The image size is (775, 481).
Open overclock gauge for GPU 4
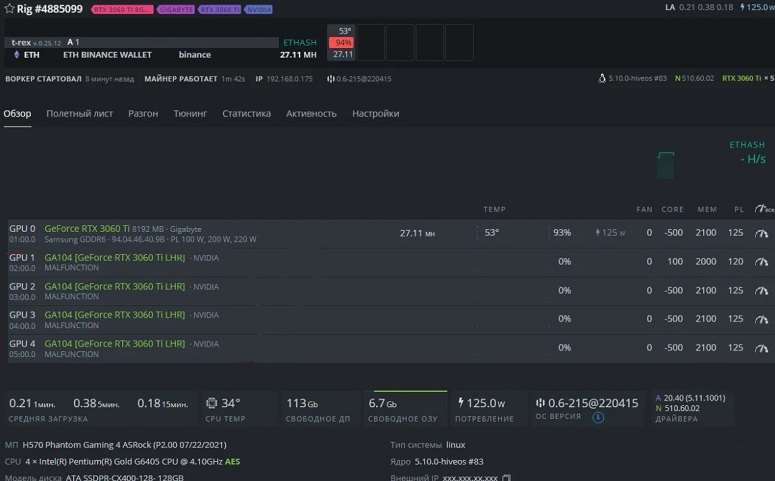[x=761, y=348]
